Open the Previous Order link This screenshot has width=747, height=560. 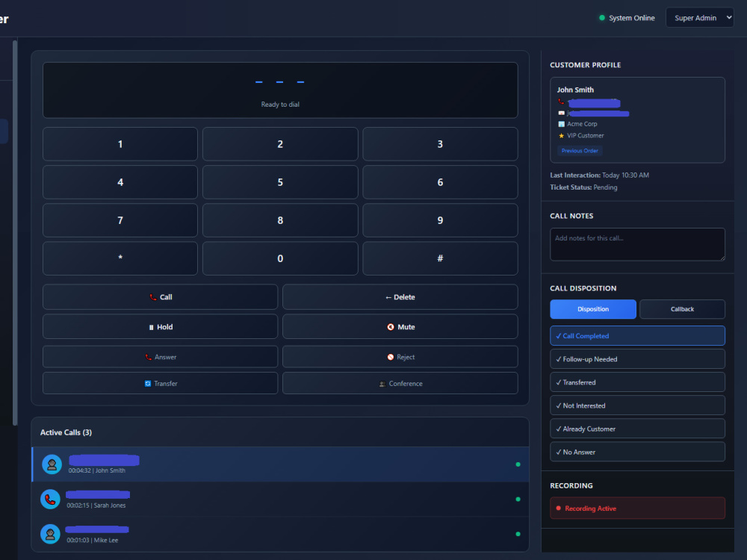580,151
